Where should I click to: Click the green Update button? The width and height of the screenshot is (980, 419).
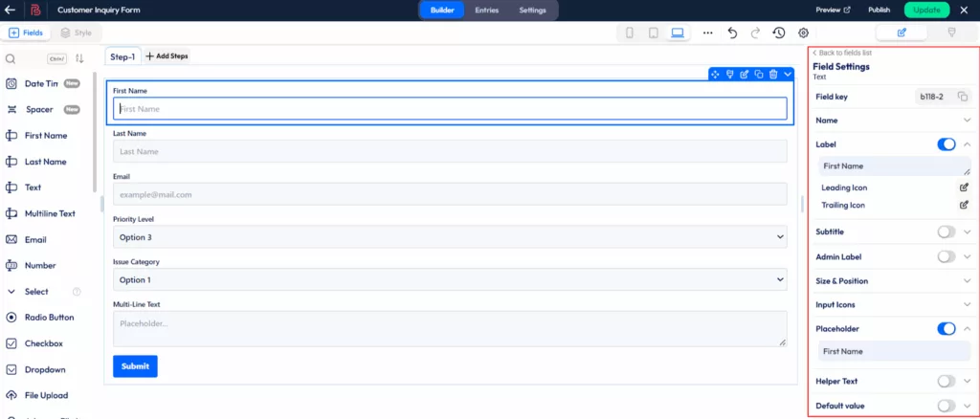coord(926,10)
